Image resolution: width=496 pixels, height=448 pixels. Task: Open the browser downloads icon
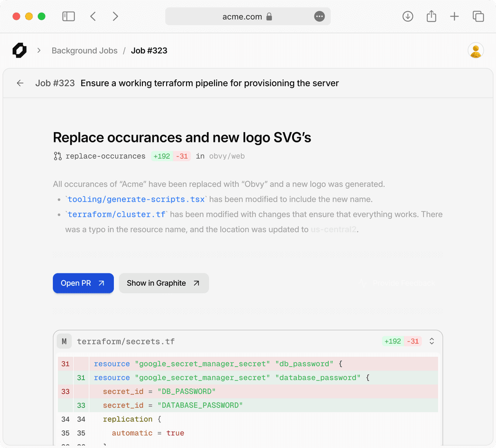pos(408,16)
